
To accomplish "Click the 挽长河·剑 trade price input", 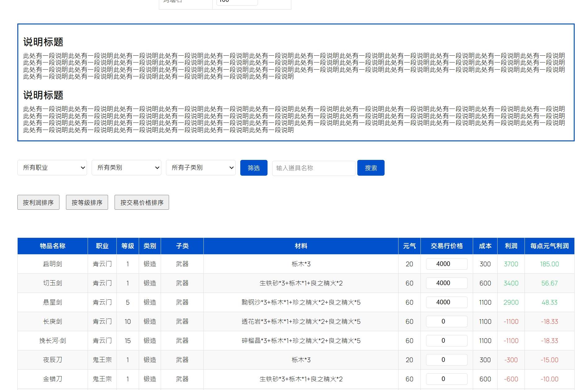I will tap(446, 341).
